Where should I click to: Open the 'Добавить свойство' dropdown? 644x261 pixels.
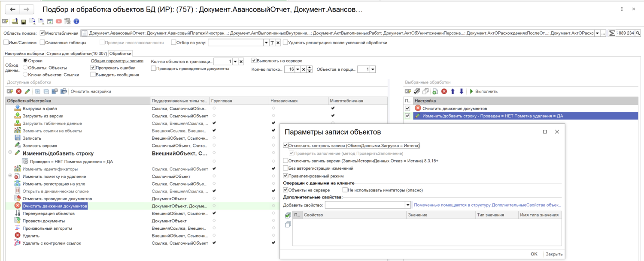click(408, 205)
